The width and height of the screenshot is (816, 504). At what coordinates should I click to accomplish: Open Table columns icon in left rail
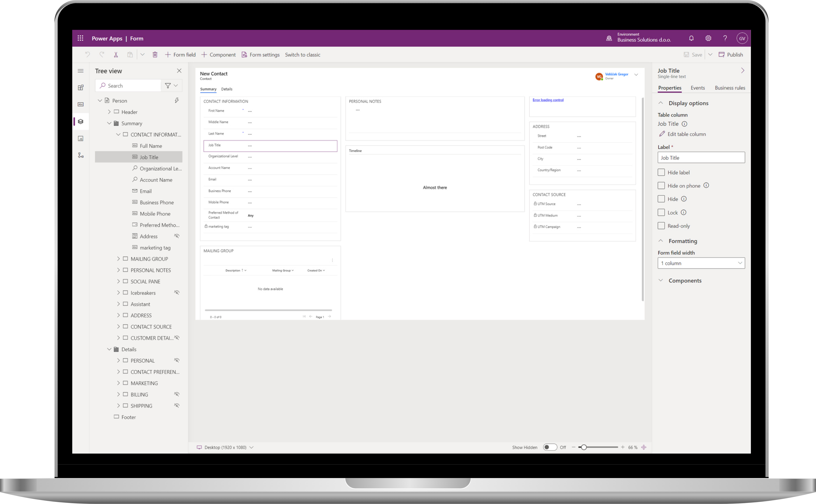pyautogui.click(x=80, y=104)
